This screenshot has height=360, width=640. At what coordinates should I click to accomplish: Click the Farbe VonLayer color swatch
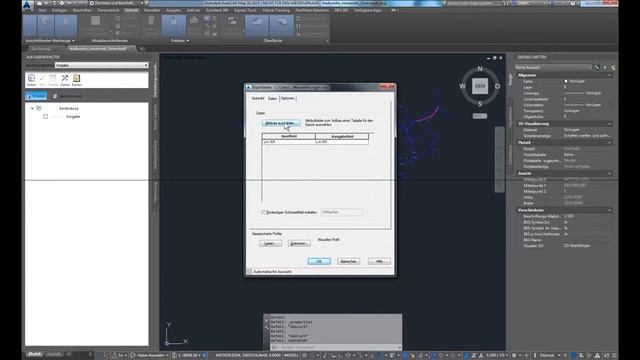point(566,81)
